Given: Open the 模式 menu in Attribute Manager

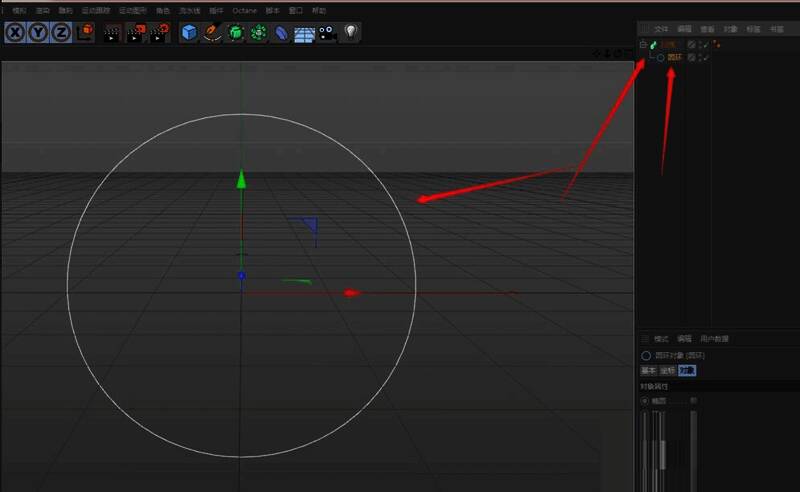Looking at the screenshot, I should [x=661, y=339].
